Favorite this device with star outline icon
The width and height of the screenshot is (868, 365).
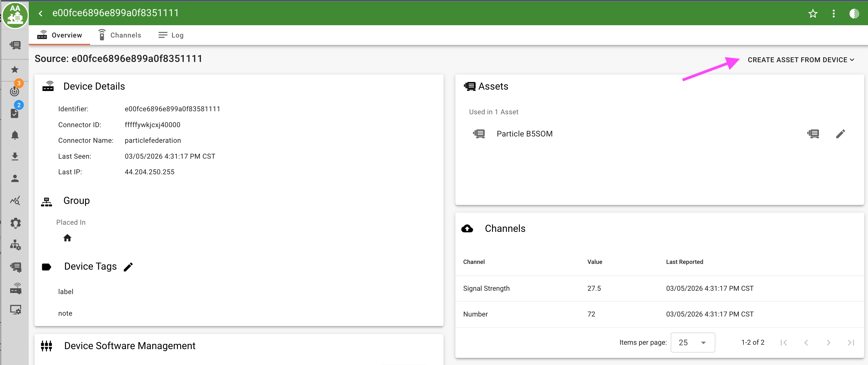pyautogui.click(x=813, y=13)
